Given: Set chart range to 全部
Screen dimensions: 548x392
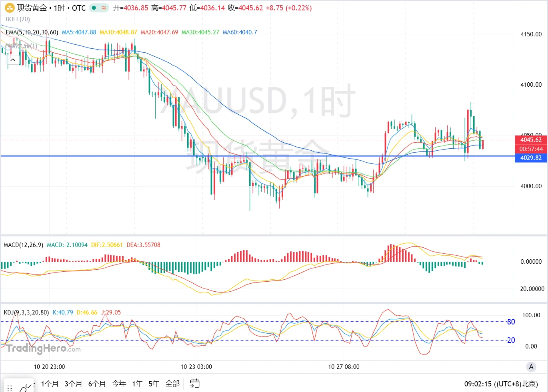Looking at the screenshot, I should click(x=172, y=384).
